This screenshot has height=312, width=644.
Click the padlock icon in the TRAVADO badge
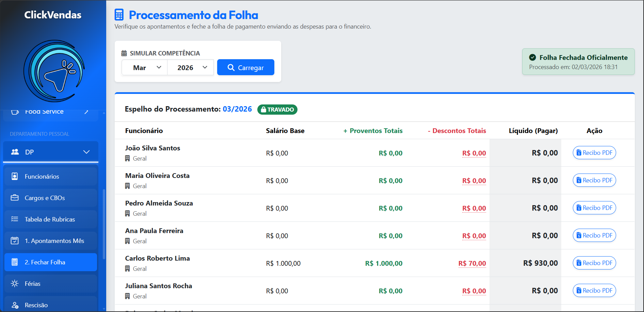(x=263, y=110)
